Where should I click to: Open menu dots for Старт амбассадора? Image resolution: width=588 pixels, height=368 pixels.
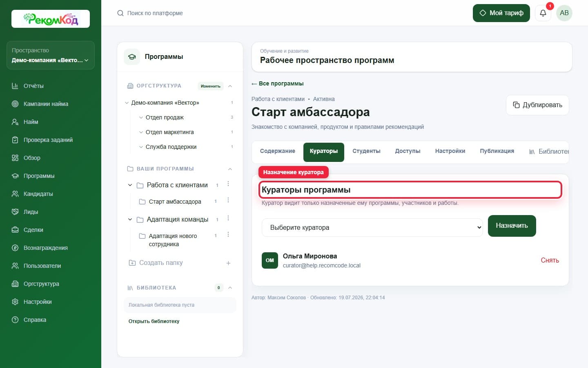coord(228,200)
